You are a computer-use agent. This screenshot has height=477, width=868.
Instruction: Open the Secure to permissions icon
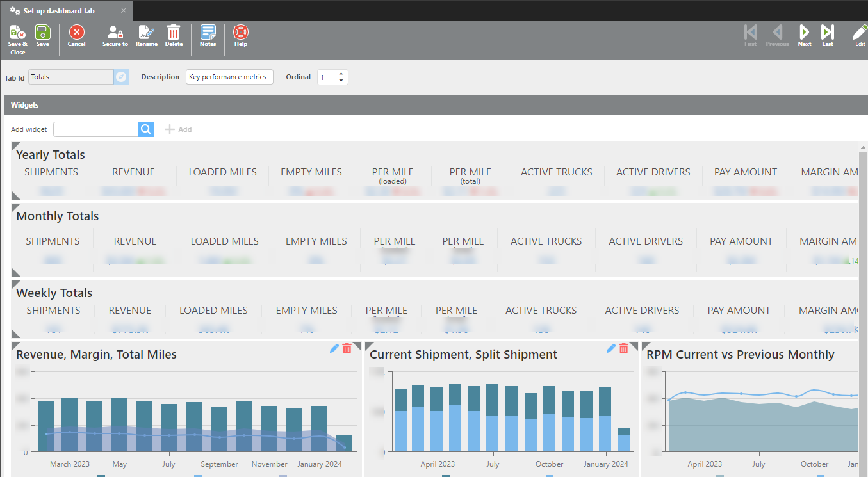click(115, 33)
